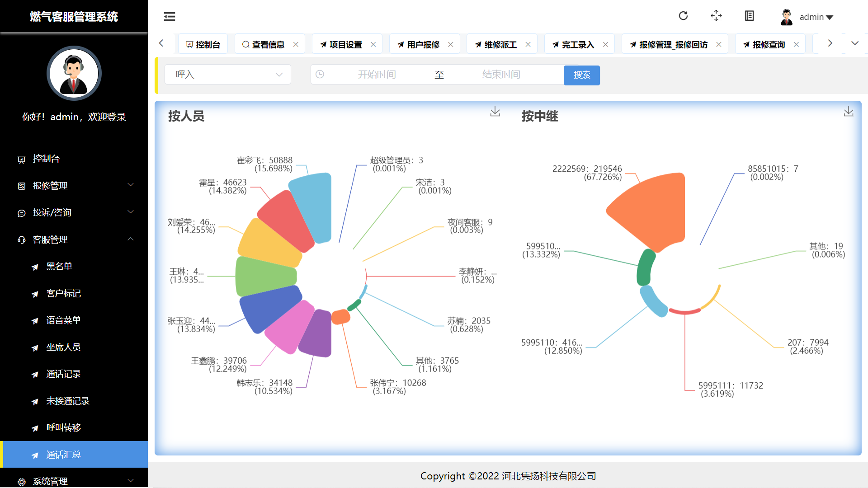Click the pink 王鑫鹏 pie slice
This screenshot has width=868, height=488.
(x=289, y=327)
